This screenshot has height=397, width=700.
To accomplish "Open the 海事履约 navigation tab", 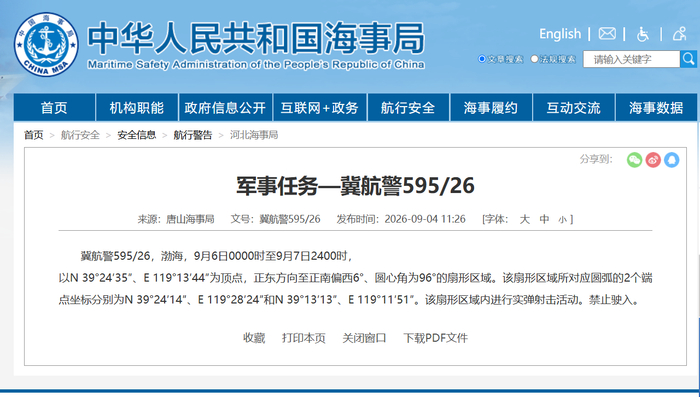I will click(x=491, y=108).
